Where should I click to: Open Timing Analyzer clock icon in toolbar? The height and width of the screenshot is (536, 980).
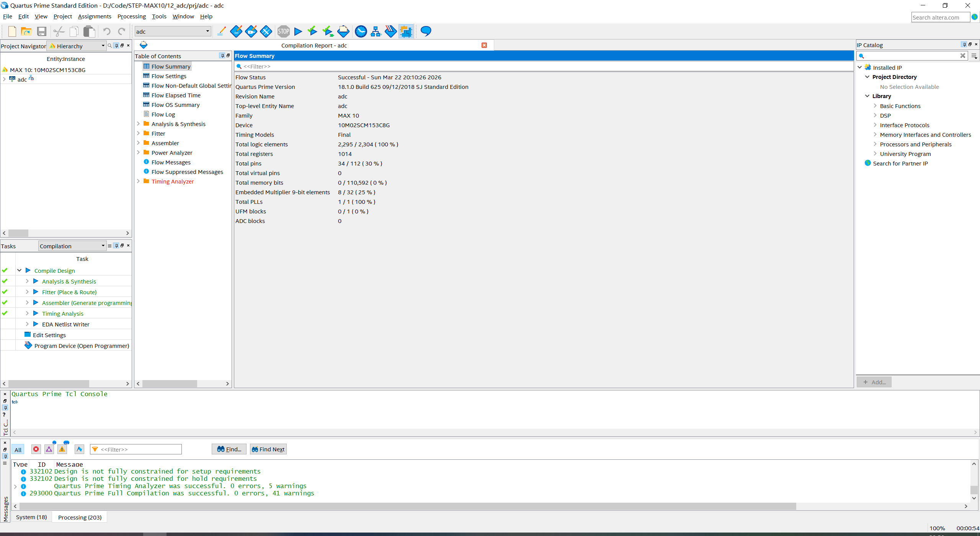tap(361, 31)
